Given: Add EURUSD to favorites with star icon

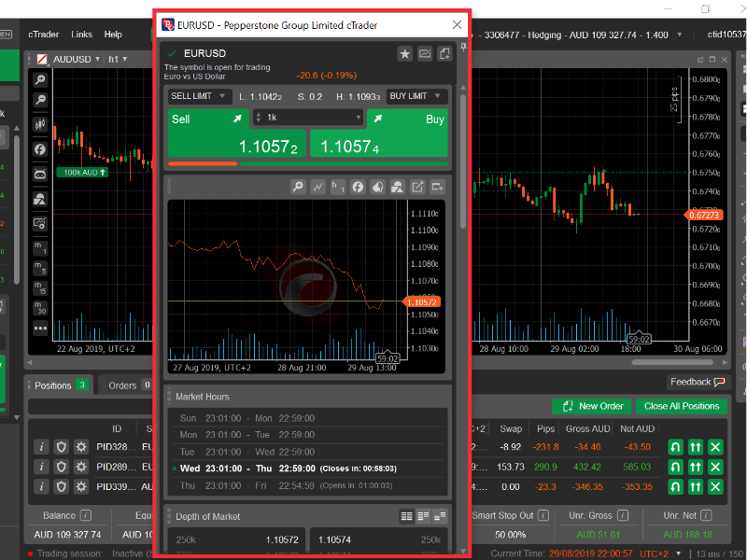Looking at the screenshot, I should pos(404,54).
